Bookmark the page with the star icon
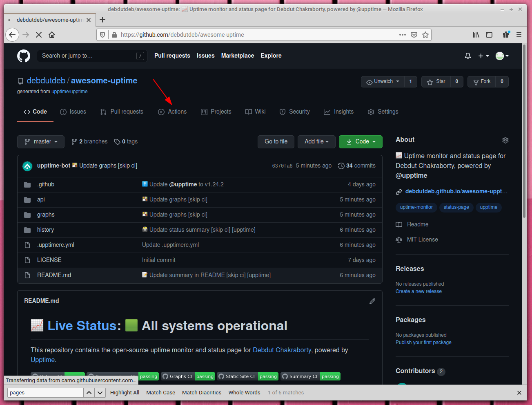This screenshot has width=532, height=405. pyautogui.click(x=425, y=34)
